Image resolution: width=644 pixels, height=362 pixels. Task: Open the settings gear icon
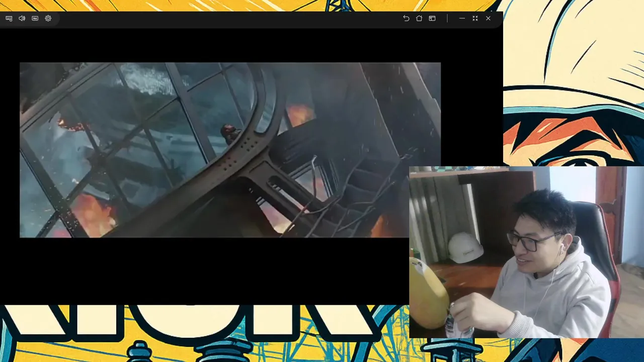[48, 18]
